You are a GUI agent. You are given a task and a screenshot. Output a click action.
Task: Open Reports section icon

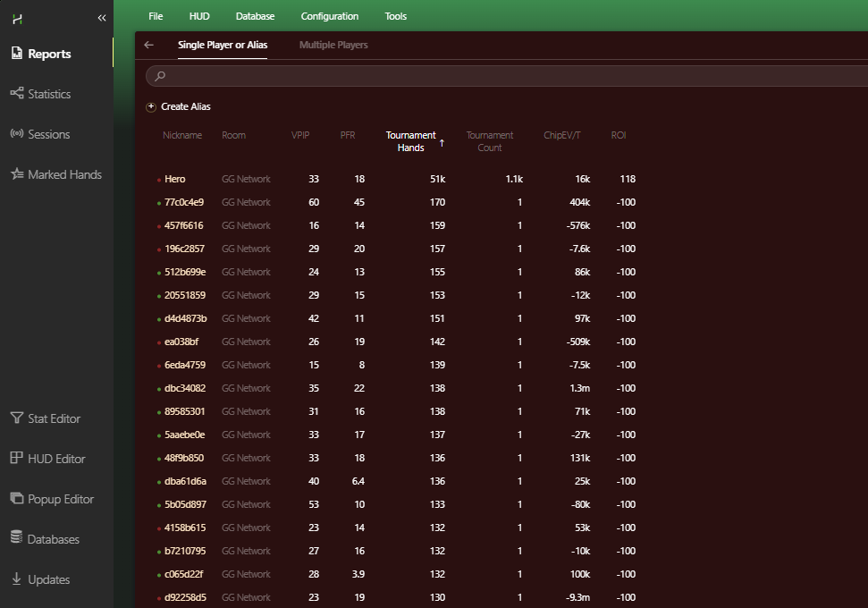pos(17,53)
